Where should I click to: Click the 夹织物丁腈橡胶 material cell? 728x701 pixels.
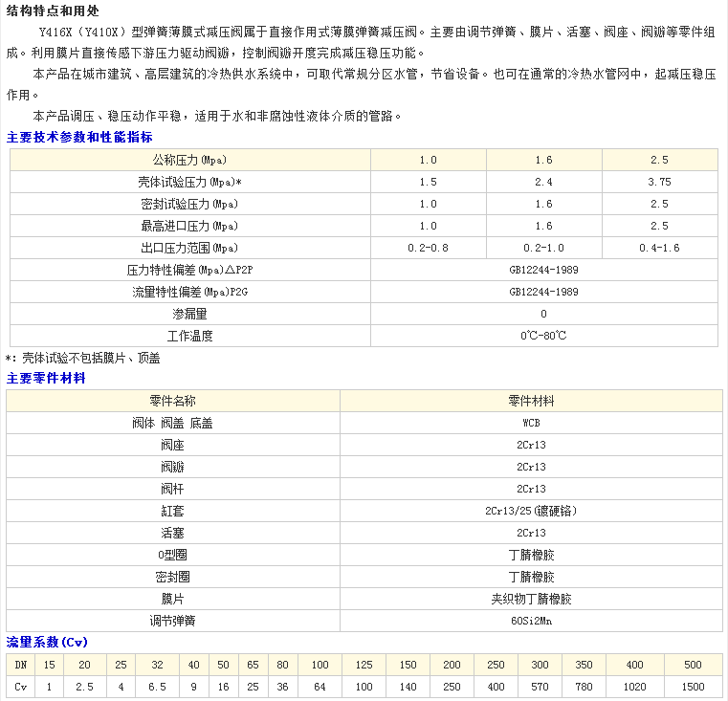coord(531,599)
